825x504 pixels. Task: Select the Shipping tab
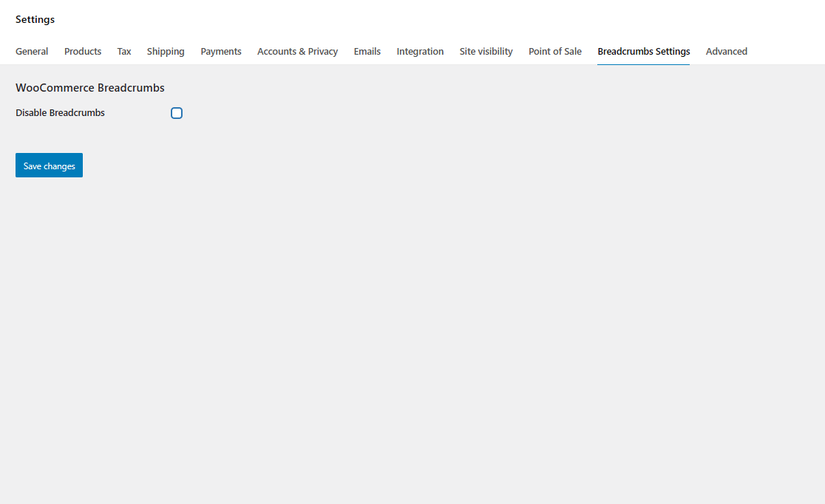tap(166, 52)
